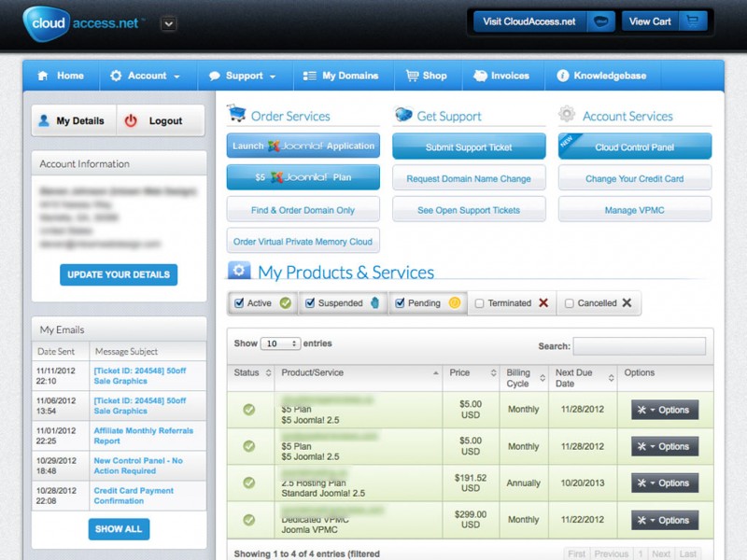The width and height of the screenshot is (747, 560).
Task: Open the Affiliate Monthly Referrals Report email
Action: coord(144,436)
